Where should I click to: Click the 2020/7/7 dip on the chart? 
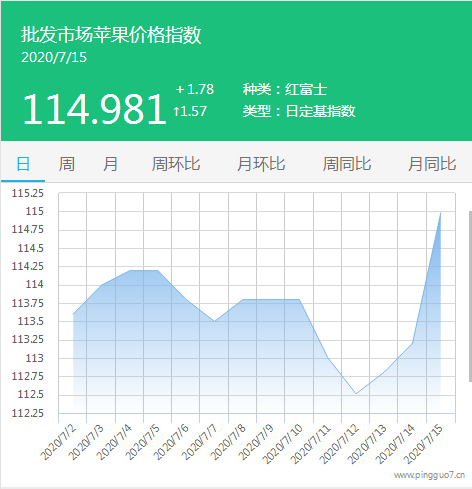[214, 321]
